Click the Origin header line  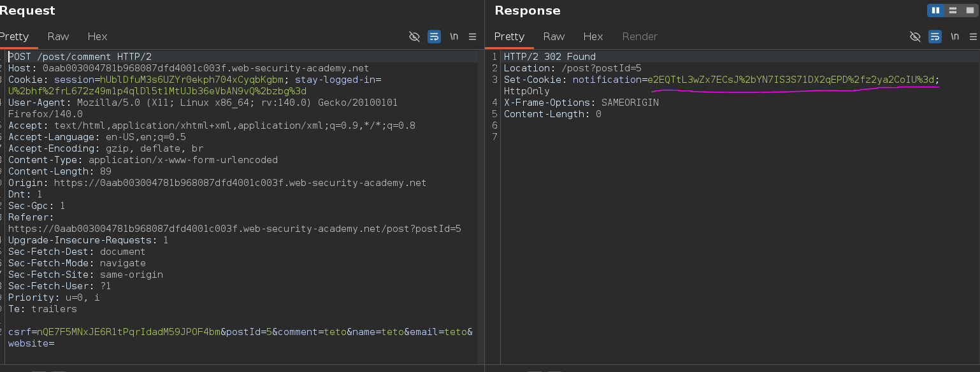pos(217,183)
